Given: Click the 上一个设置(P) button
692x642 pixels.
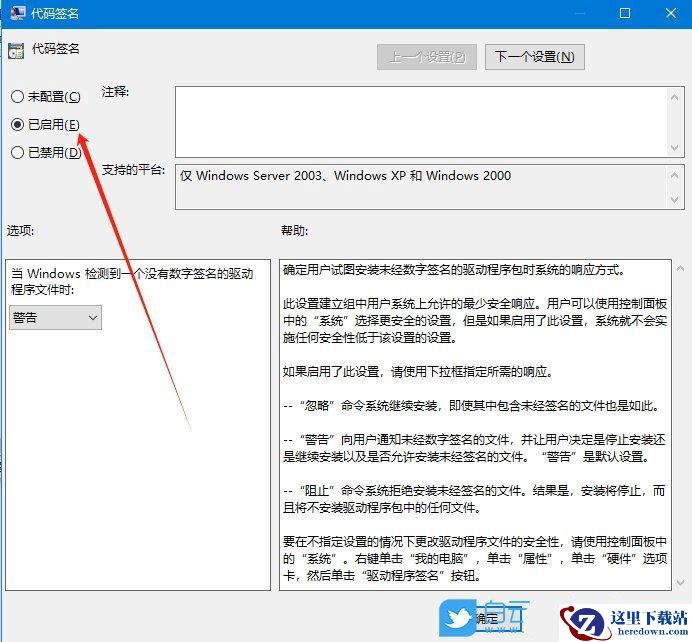Looking at the screenshot, I should [427, 57].
